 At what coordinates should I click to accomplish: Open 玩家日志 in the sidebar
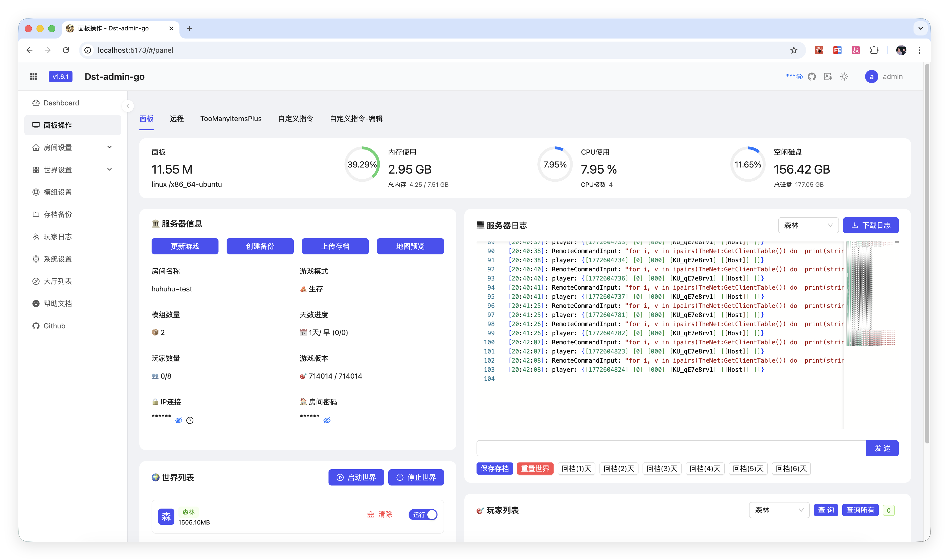click(72, 237)
